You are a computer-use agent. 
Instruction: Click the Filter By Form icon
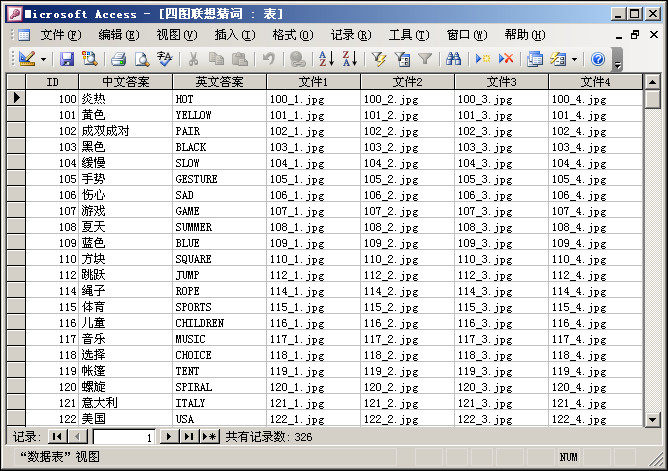(402, 59)
